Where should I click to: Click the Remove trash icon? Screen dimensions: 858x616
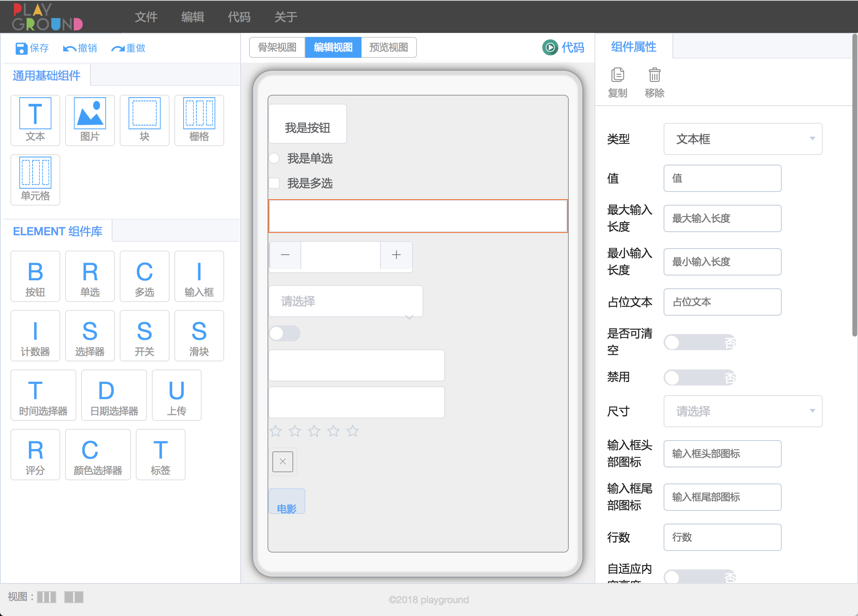pos(654,75)
